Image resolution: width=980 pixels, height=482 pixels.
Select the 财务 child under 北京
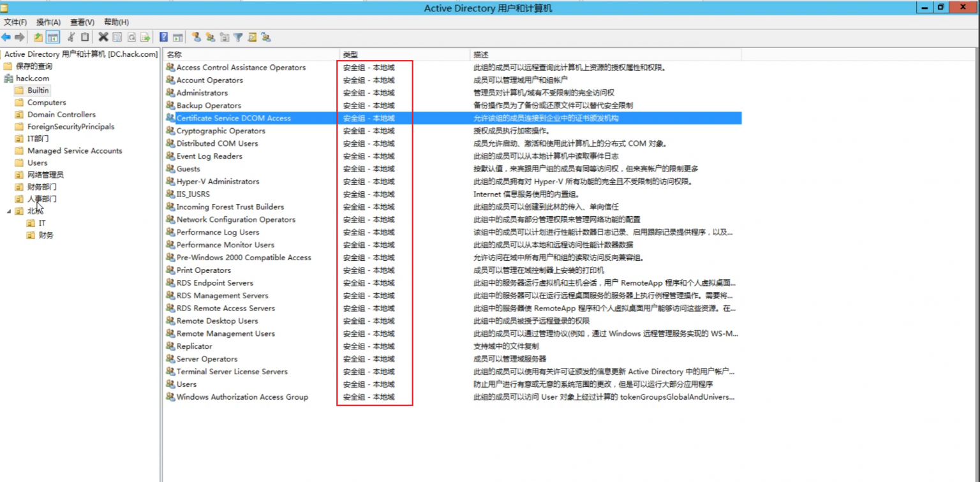[46, 235]
